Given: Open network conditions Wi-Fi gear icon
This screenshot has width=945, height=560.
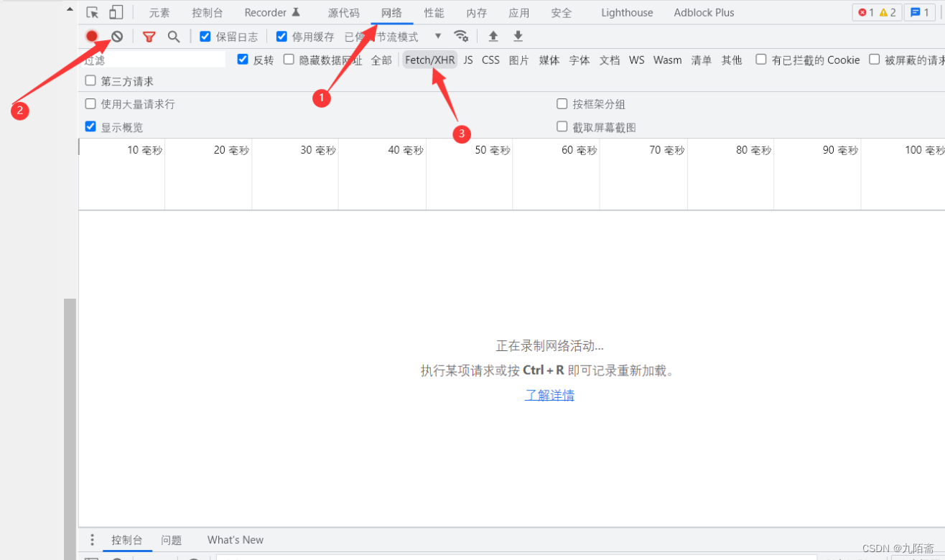Looking at the screenshot, I should [x=461, y=37].
